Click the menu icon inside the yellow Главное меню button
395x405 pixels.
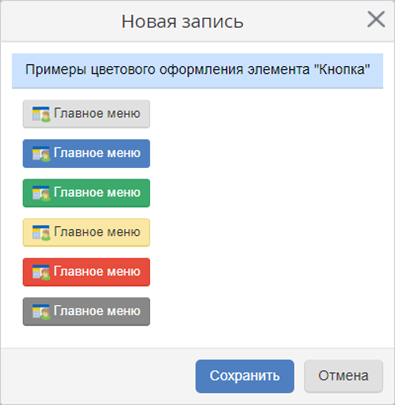(41, 233)
